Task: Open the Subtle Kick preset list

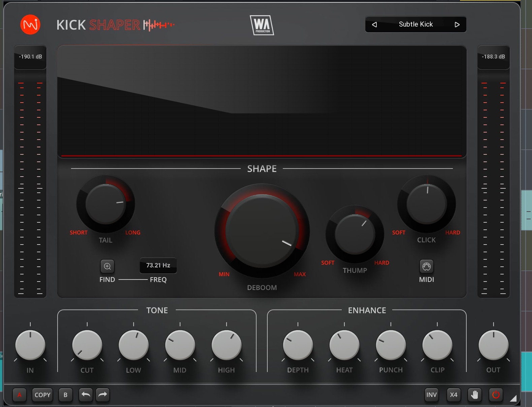Action: click(x=415, y=25)
